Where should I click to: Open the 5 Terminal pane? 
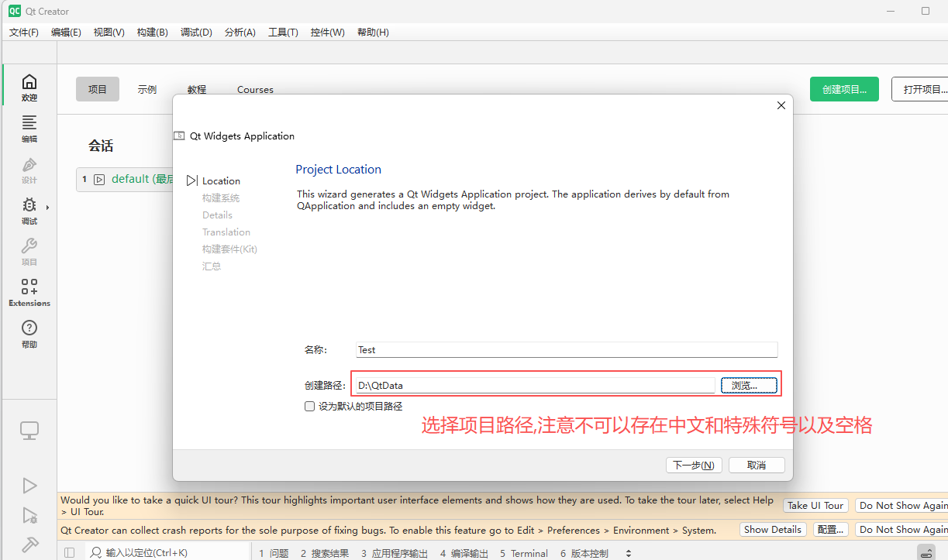click(524, 553)
